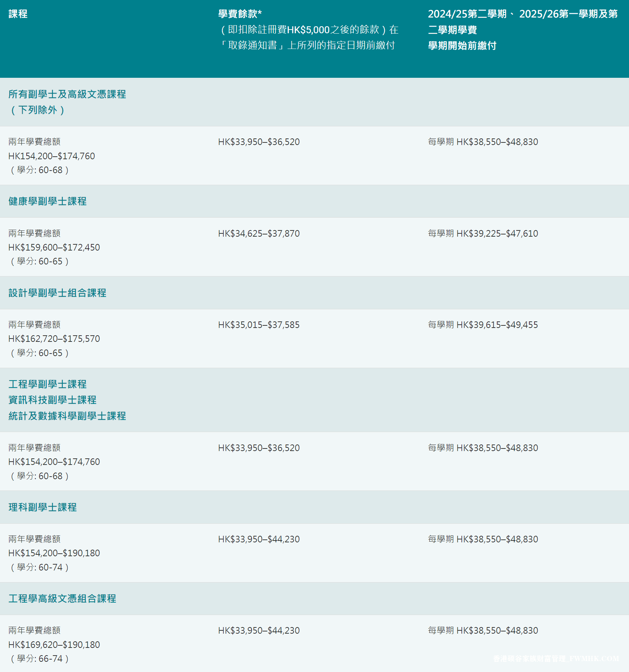The height and width of the screenshot is (672, 629).
Task: Click HK$38,550–$48,830 in the 工程學副學士 row
Action: [x=497, y=448]
